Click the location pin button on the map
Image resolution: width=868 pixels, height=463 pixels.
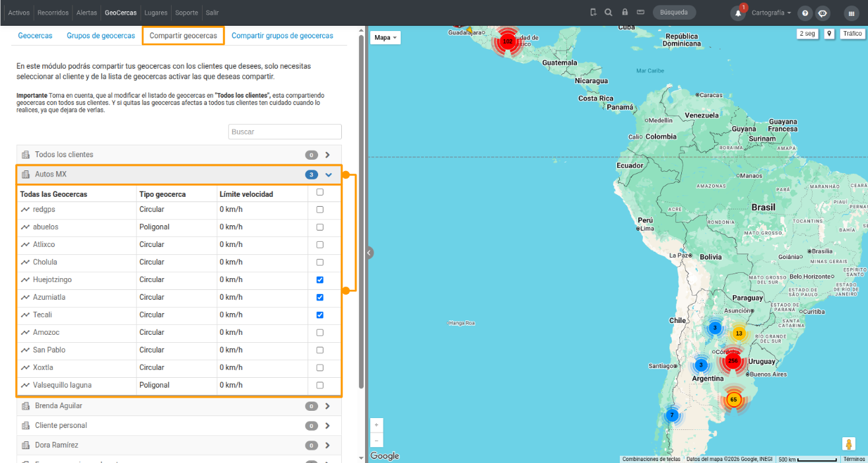[x=829, y=34]
